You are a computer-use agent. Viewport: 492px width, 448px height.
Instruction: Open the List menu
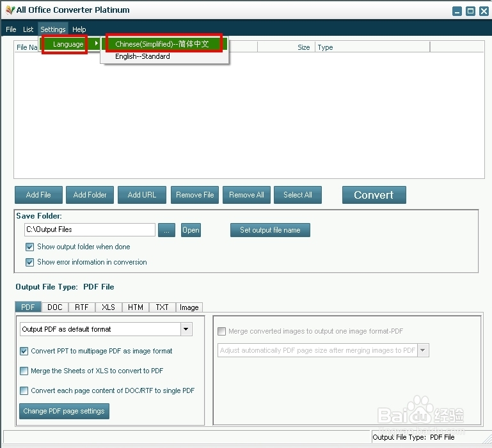pyautogui.click(x=28, y=29)
